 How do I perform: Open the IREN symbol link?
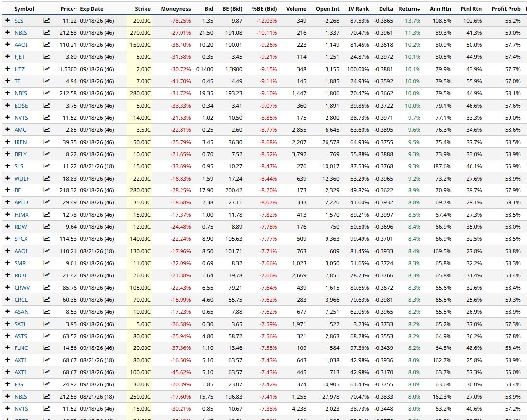20,142
